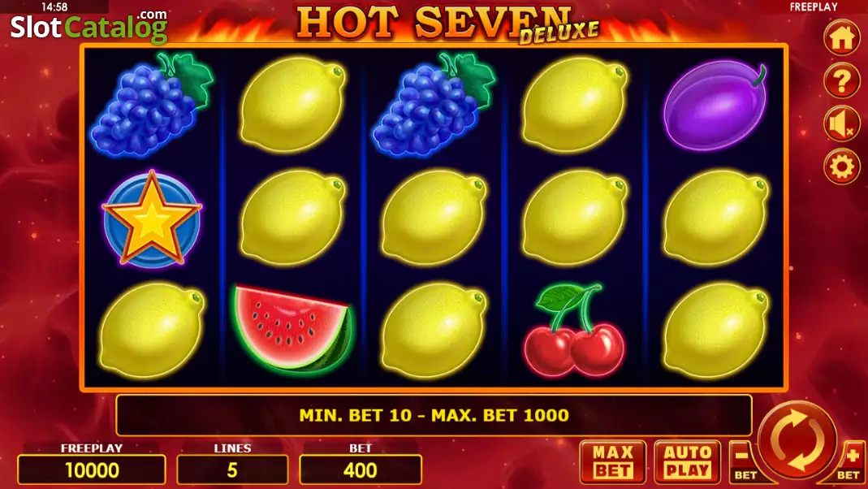Click the BET value field showing 400
Image resolution: width=868 pixels, height=489 pixels.
pos(361,470)
